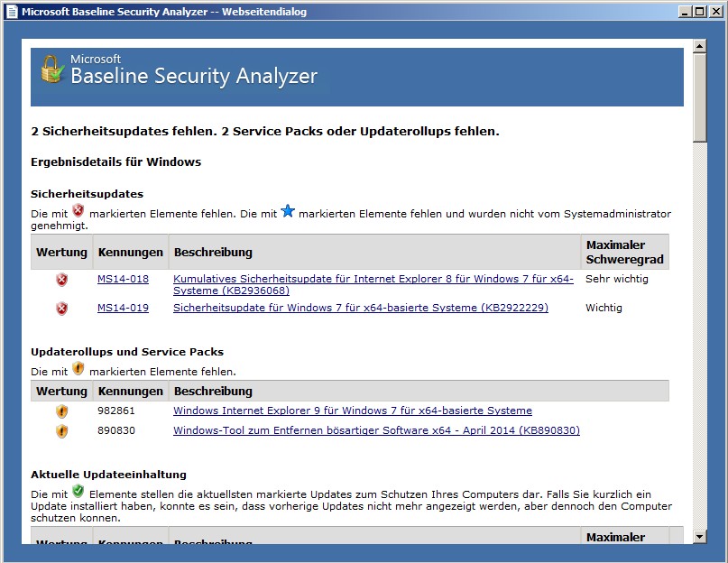Click the scrollbar down arrow

pos(699,537)
